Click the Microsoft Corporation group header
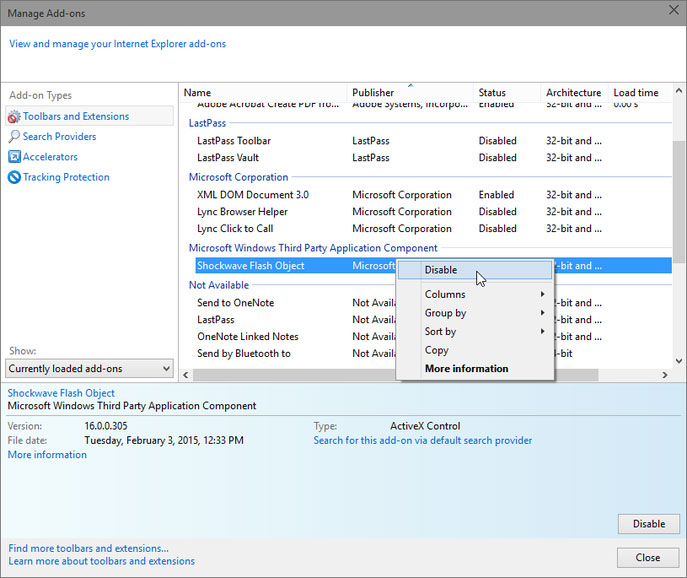The height and width of the screenshot is (578, 687). tap(238, 177)
